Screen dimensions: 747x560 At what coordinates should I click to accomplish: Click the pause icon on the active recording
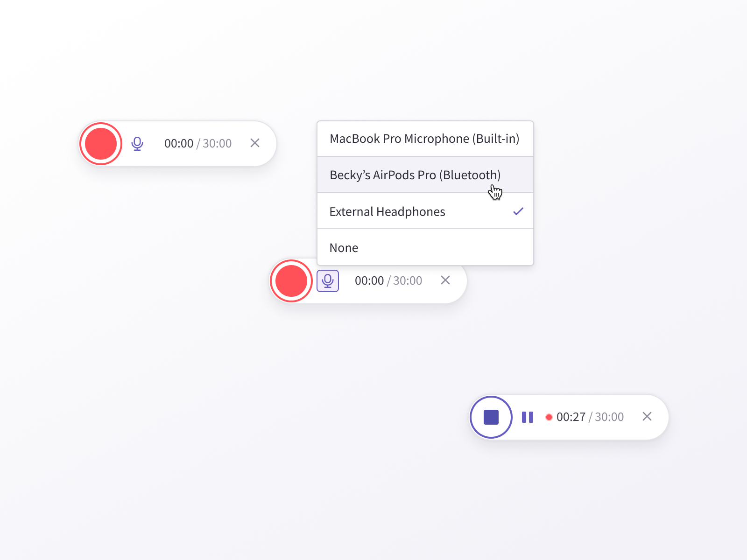528,417
